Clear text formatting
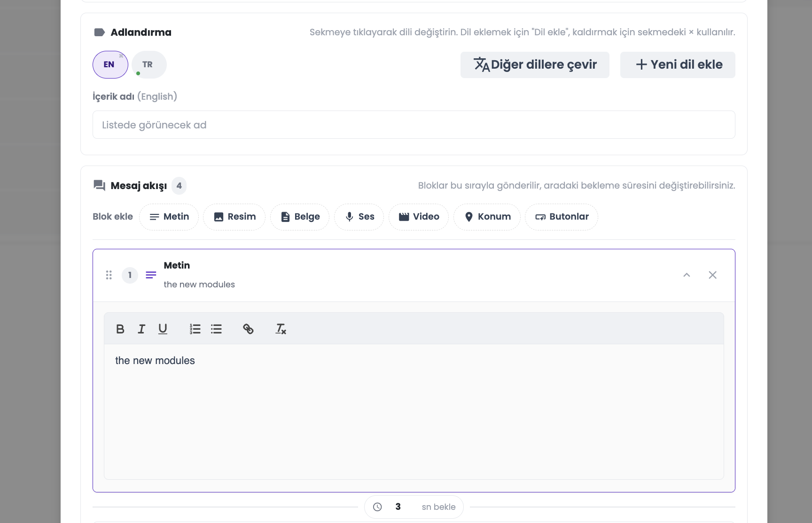 pos(281,329)
